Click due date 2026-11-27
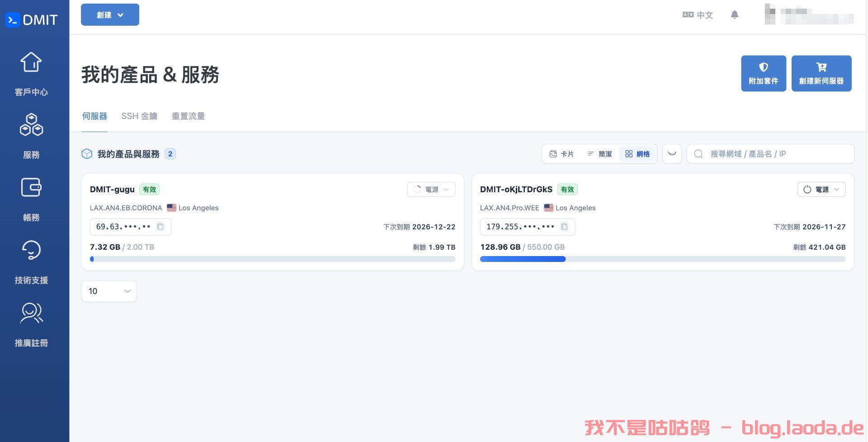Image resolution: width=868 pixels, height=442 pixels. [824, 227]
